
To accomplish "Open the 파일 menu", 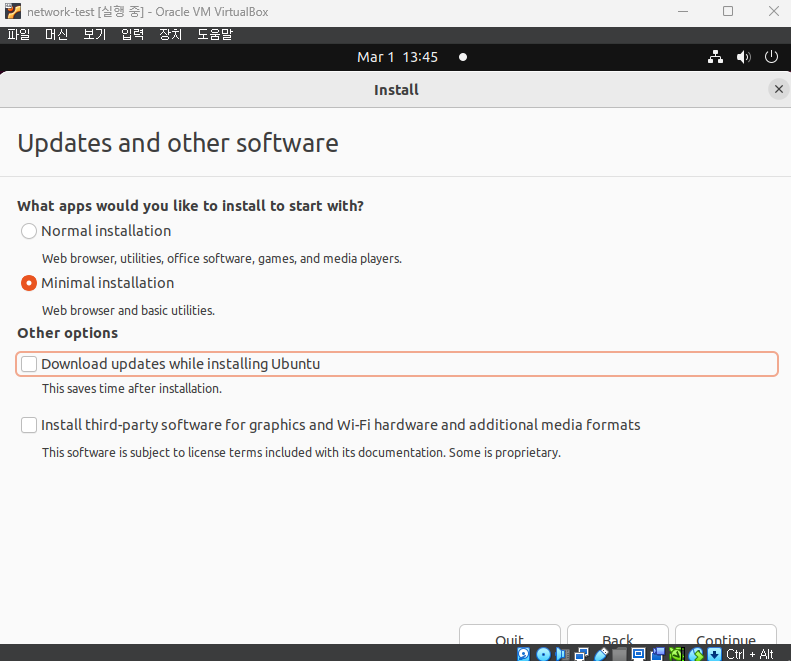I will [19, 34].
